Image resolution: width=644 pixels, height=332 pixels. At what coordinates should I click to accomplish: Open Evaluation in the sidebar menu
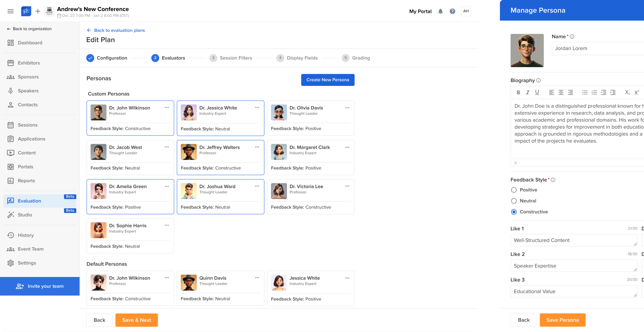29,201
